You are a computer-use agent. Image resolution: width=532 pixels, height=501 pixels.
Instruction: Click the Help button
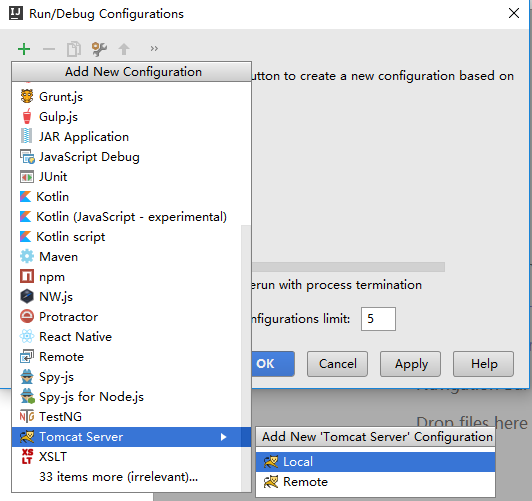pos(483,364)
